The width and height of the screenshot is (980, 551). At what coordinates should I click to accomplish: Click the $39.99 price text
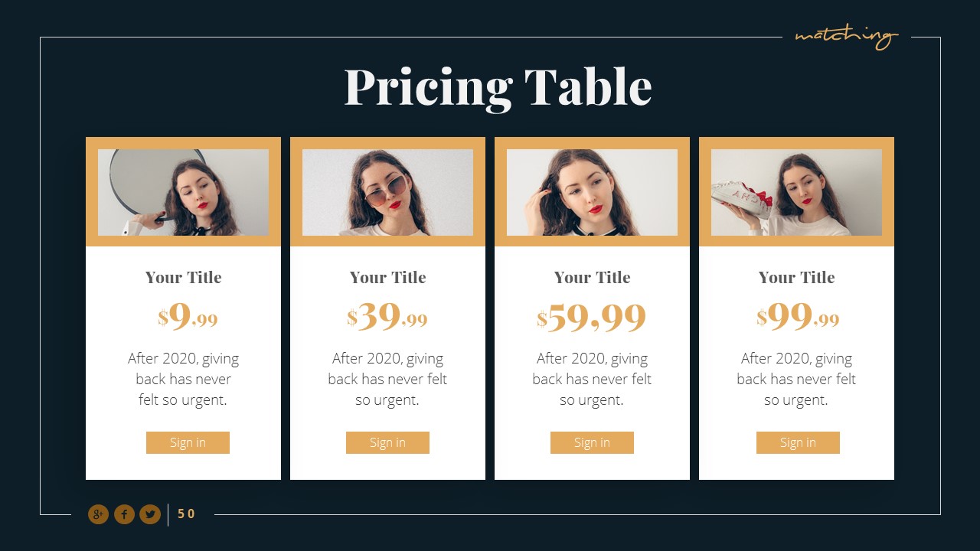click(x=387, y=316)
